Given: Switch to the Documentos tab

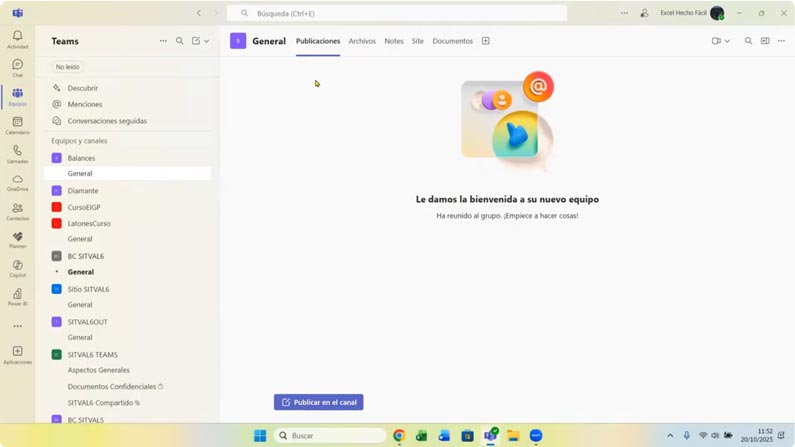Looking at the screenshot, I should click(452, 41).
